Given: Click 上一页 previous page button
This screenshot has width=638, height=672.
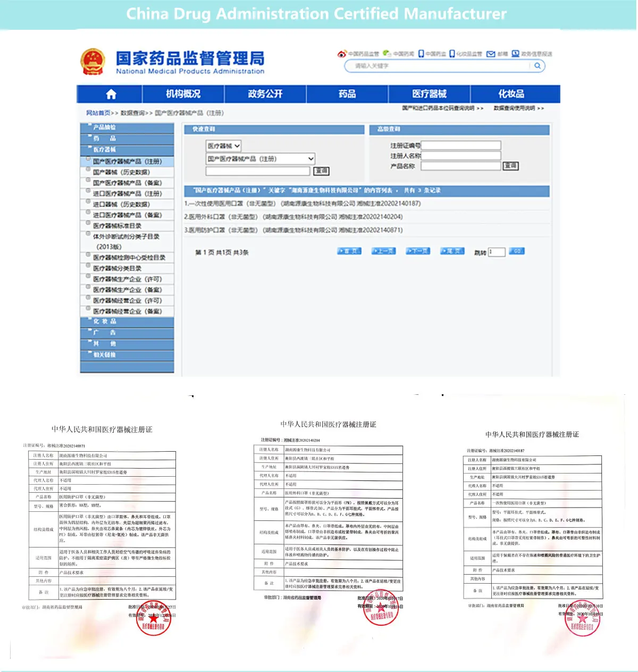Looking at the screenshot, I should pyautogui.click(x=383, y=251).
